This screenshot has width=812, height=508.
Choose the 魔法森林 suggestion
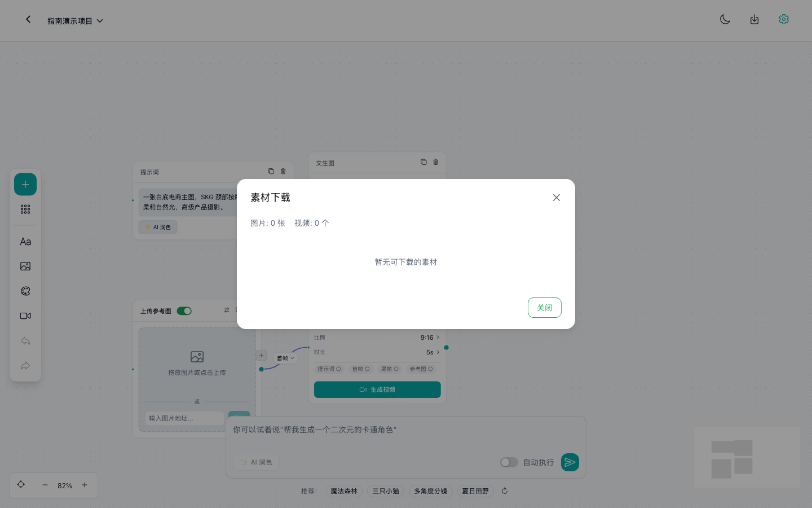click(x=344, y=491)
